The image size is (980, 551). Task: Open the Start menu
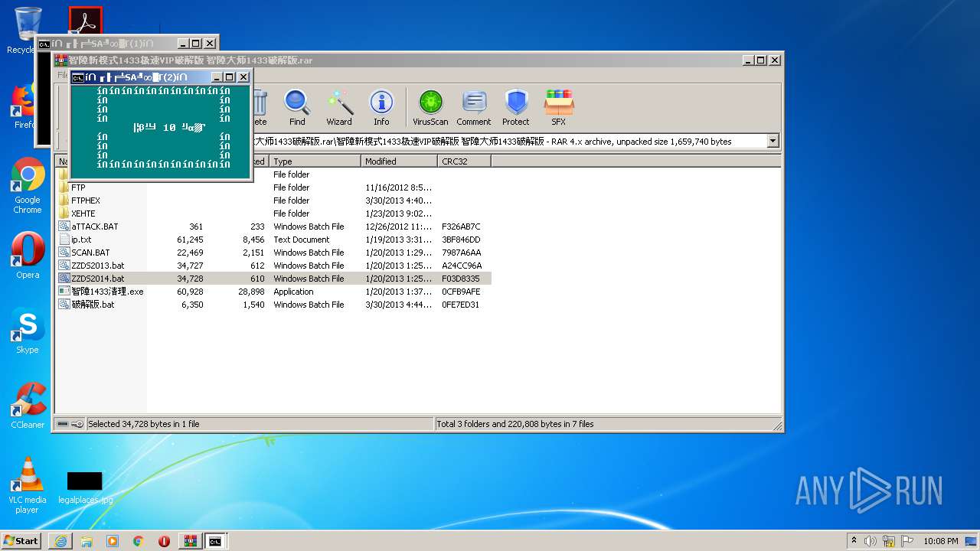(21, 540)
